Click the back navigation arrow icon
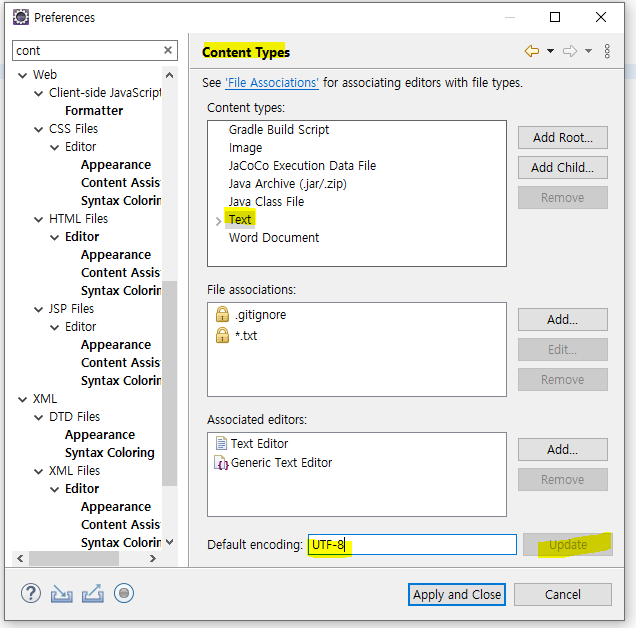 pos(532,51)
